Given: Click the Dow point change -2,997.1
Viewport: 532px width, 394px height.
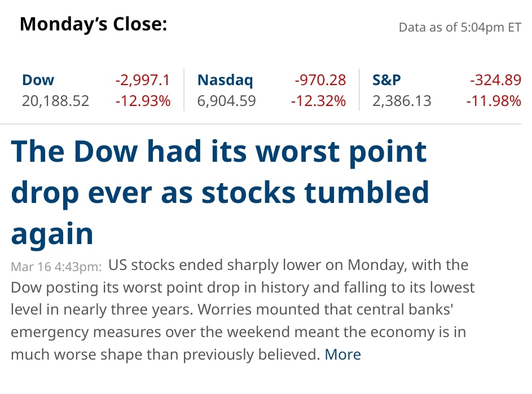Looking at the screenshot, I should 142,80.
